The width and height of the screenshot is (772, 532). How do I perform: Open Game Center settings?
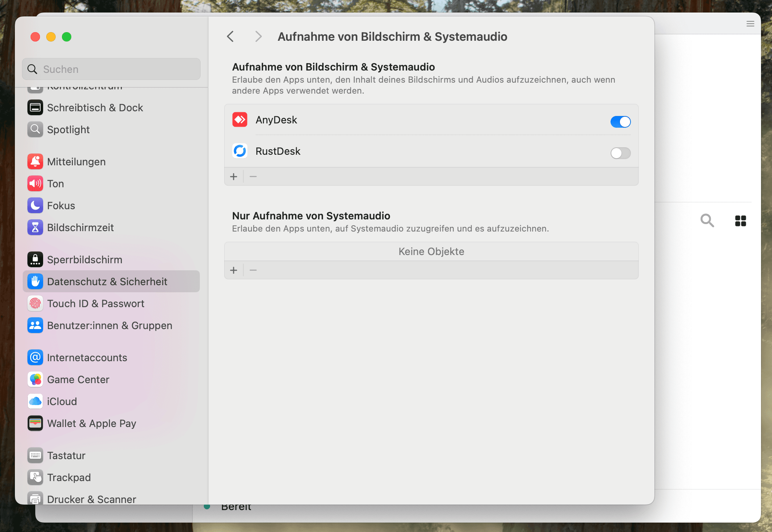[111, 379]
